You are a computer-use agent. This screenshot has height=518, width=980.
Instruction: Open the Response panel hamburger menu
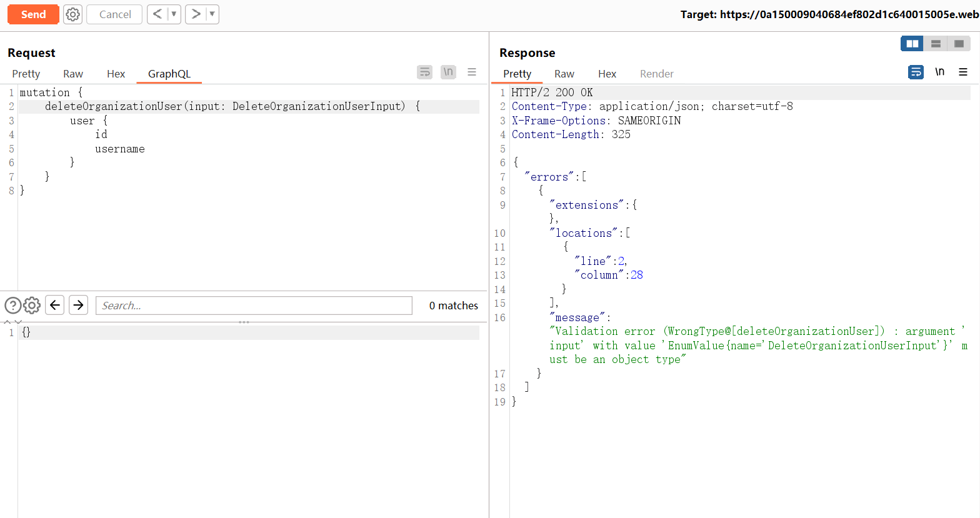click(963, 72)
